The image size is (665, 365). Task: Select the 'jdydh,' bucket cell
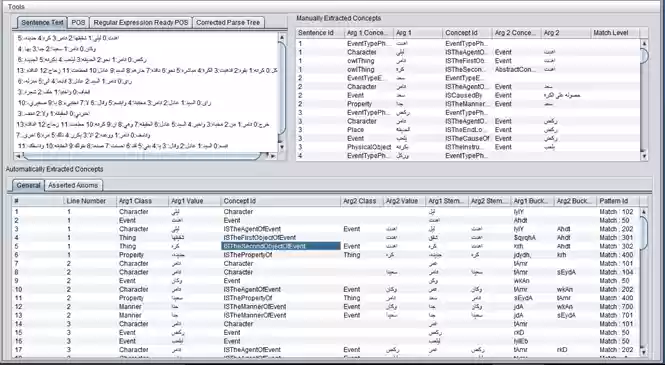(x=533, y=255)
